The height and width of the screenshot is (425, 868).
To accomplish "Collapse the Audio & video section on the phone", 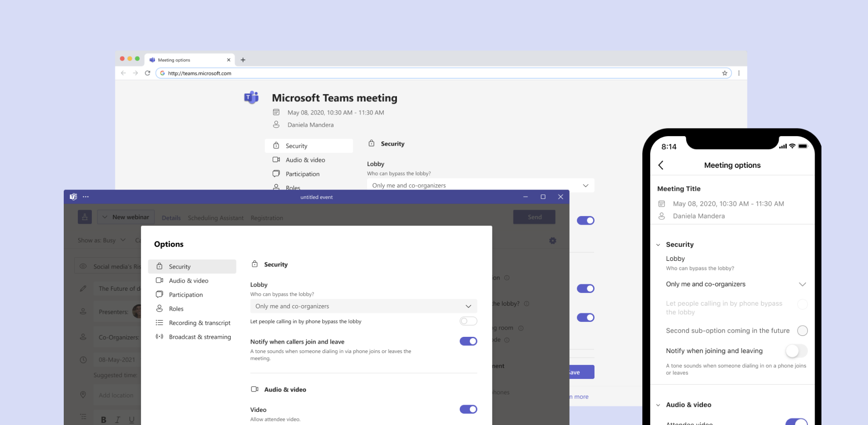I will [x=658, y=405].
